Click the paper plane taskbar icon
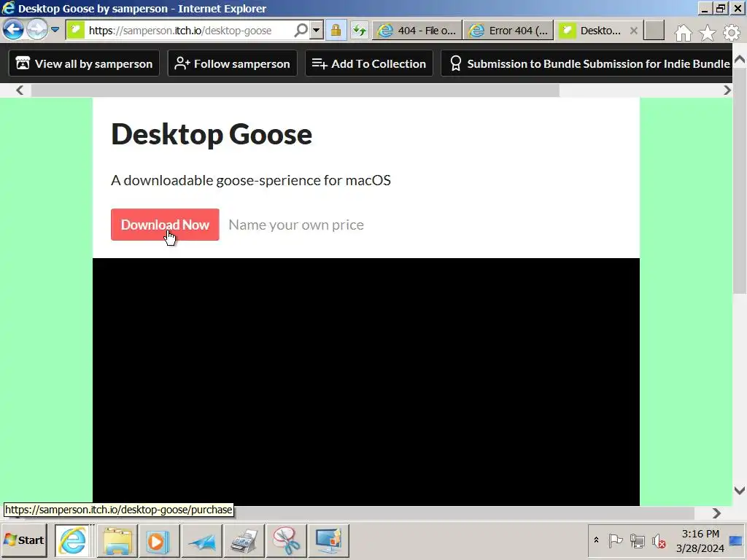The width and height of the screenshot is (747, 560). point(201,540)
